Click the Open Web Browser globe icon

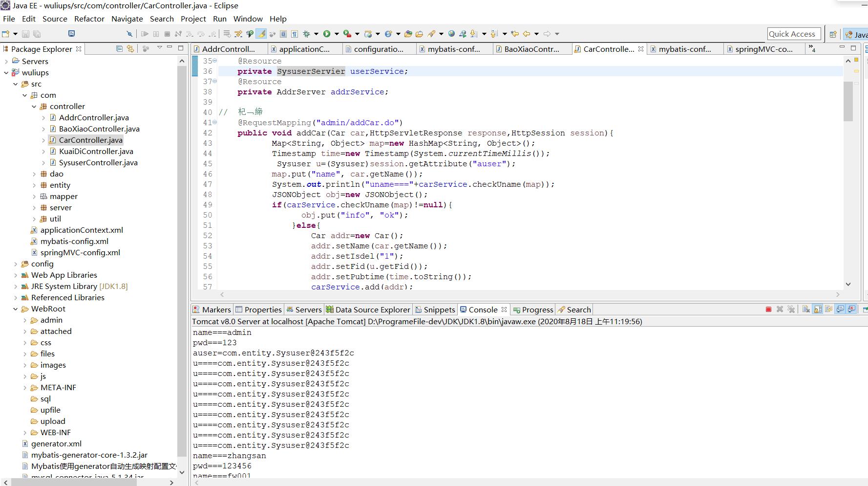(451, 34)
